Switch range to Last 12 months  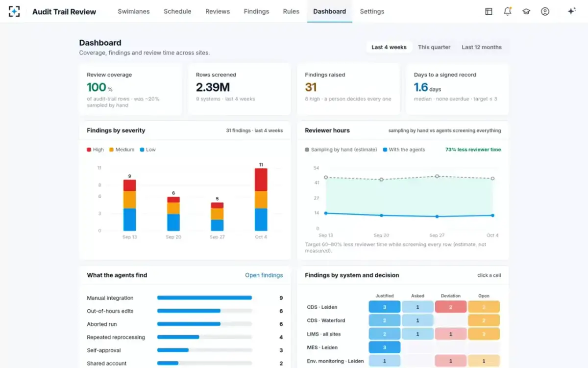click(x=482, y=47)
